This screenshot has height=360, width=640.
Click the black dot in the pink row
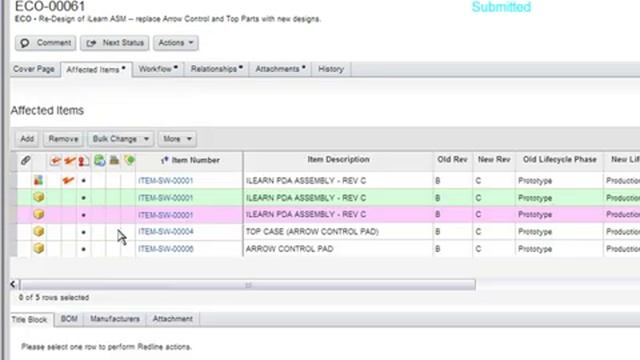(84, 215)
